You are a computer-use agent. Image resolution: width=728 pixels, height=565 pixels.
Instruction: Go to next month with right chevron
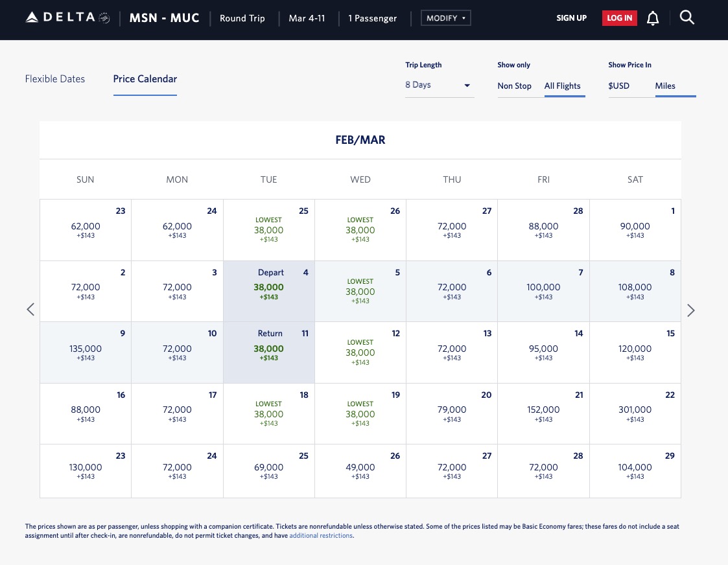click(691, 310)
